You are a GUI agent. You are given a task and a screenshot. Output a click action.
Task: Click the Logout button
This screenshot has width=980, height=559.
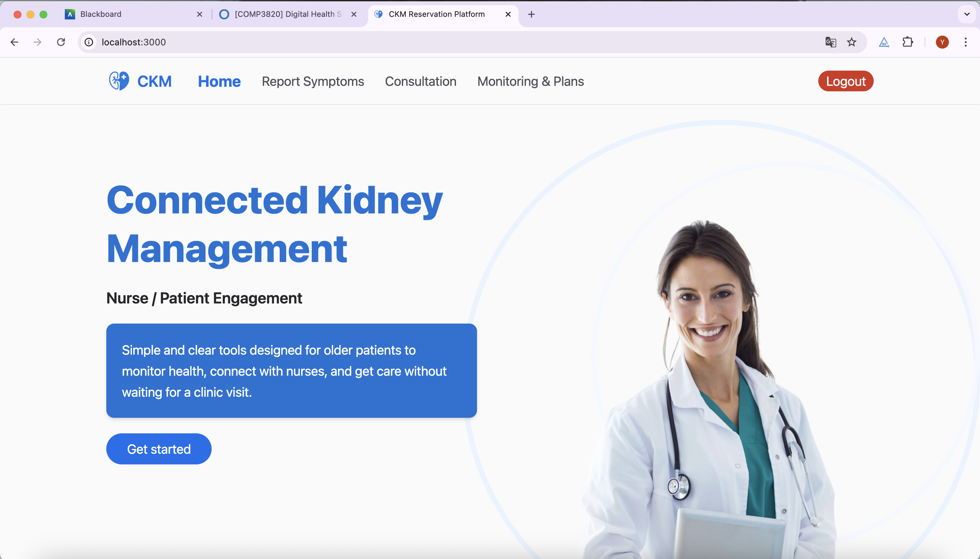(846, 81)
